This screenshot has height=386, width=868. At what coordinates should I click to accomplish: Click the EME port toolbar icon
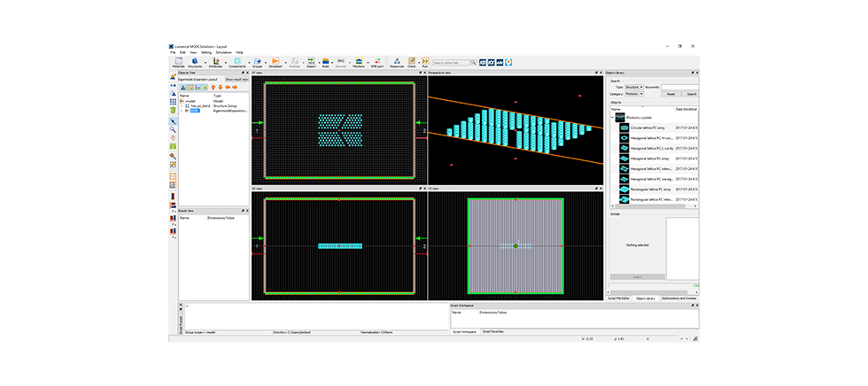point(377,61)
